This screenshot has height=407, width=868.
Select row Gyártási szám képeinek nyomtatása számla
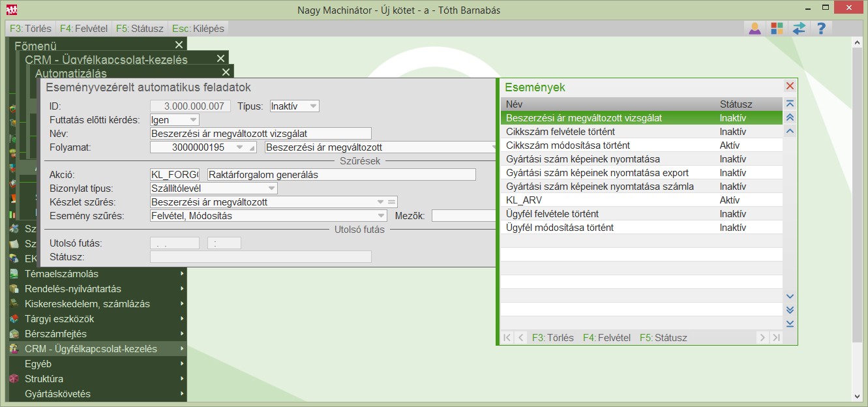pos(642,187)
